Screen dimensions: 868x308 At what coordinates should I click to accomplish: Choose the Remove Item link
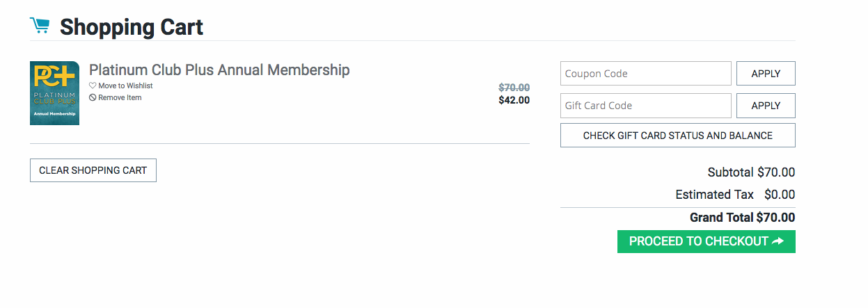[x=120, y=98]
